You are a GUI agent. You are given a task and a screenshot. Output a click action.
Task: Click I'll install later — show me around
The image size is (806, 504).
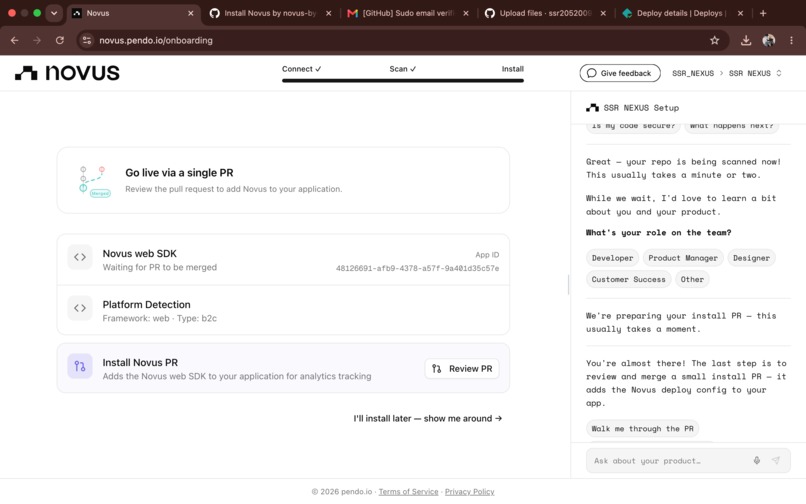[428, 419]
